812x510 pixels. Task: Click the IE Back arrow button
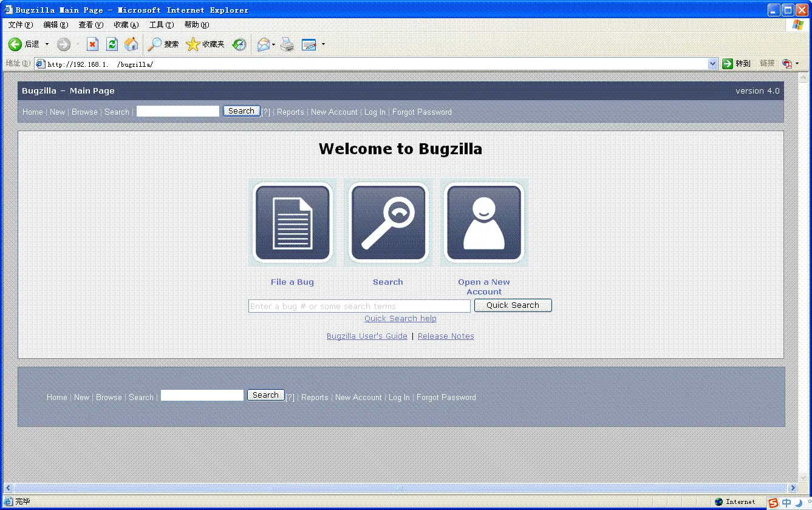(24, 44)
